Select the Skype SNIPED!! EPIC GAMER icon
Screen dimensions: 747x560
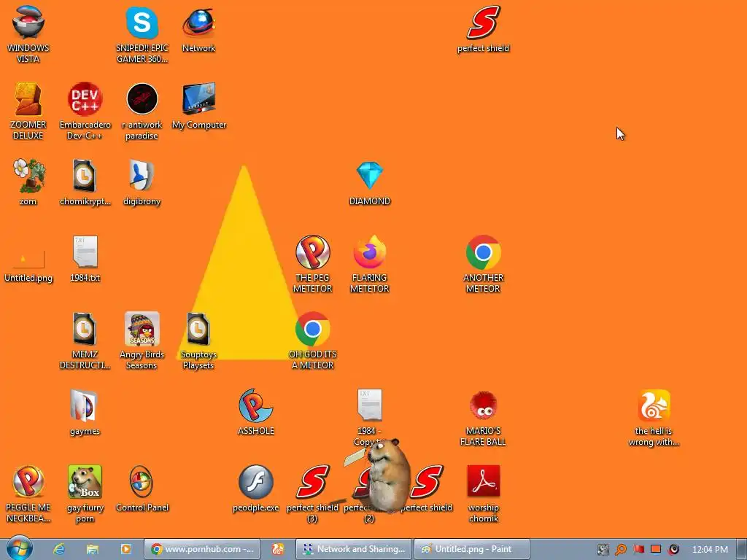coord(142,34)
